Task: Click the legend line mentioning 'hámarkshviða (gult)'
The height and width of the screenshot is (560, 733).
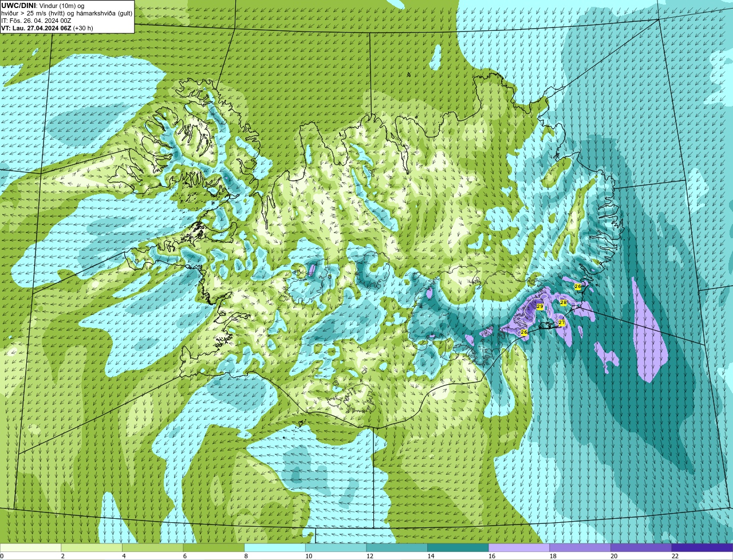Action: click(67, 13)
